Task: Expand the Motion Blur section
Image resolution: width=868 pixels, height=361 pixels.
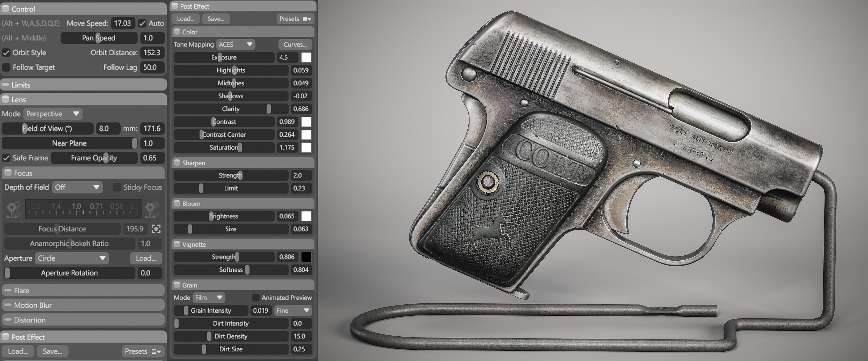Action: click(33, 306)
